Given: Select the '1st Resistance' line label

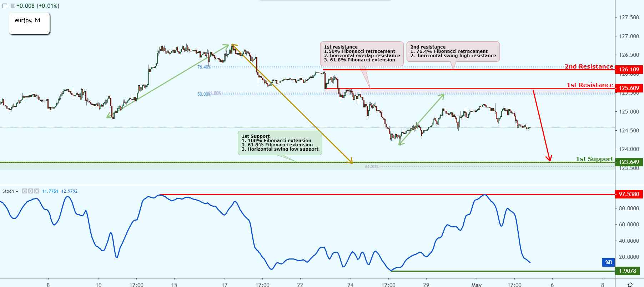Looking at the screenshot, I should point(590,85).
